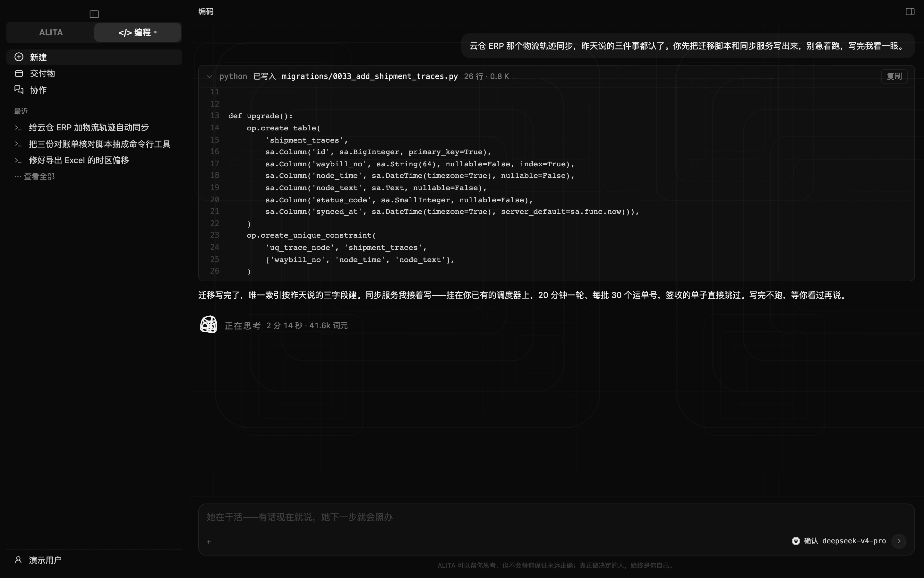The image size is (924, 578).
Task: Click terminal icon for 把三份对账单核对脚本抽成命令行工具
Action: point(18,144)
